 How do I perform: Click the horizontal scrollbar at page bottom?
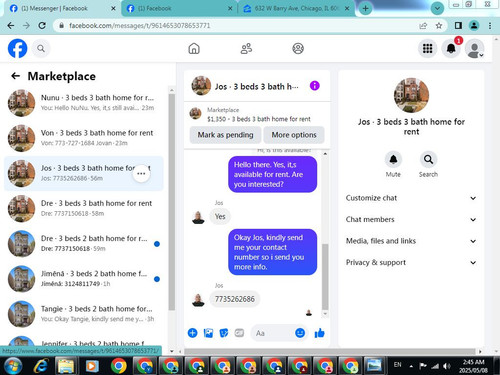tap(330, 351)
